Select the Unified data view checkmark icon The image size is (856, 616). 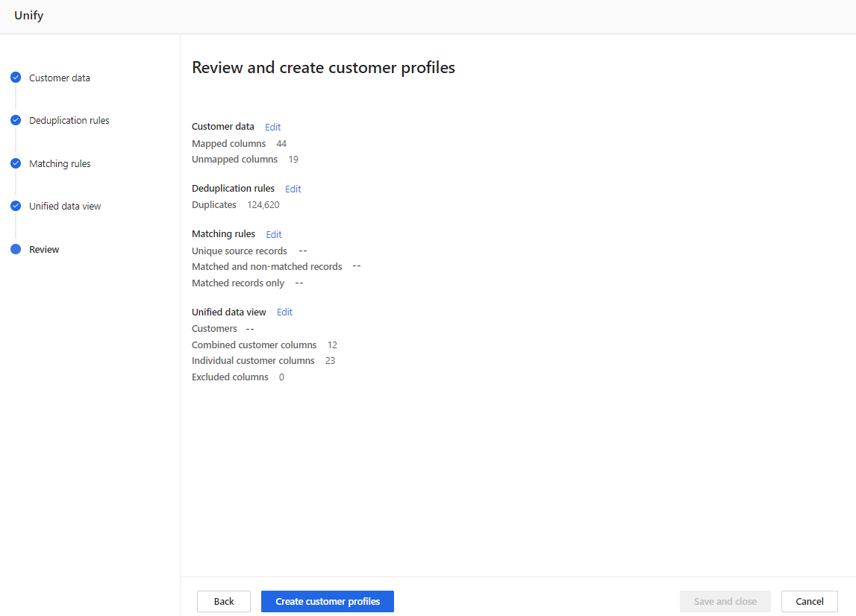pos(16,206)
